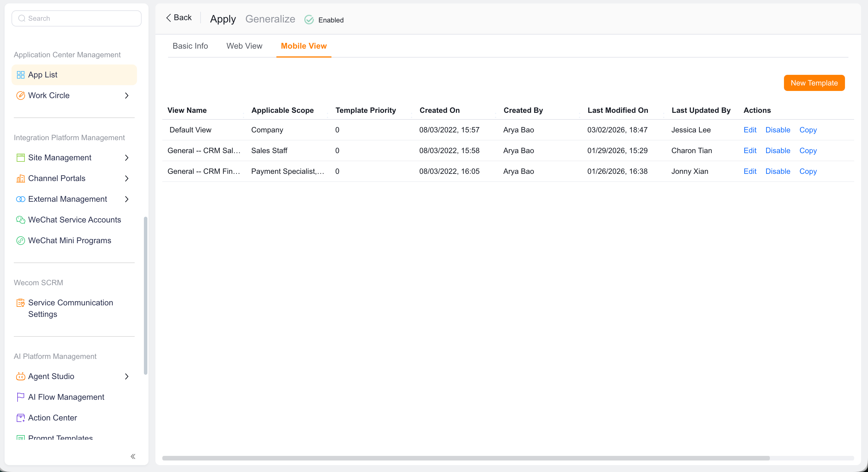Click the horizontal table scrollbar

(x=466, y=458)
